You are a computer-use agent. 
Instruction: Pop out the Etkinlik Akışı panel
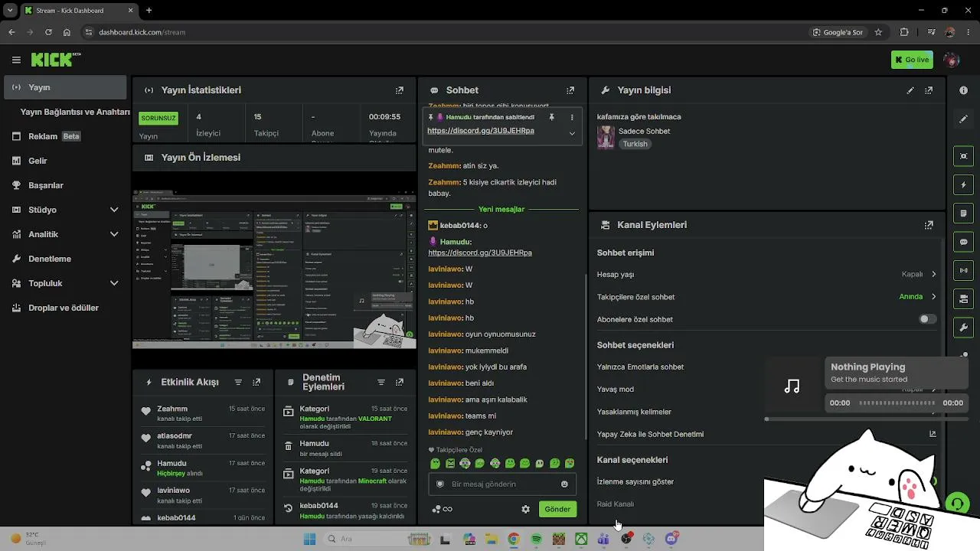[x=256, y=382]
